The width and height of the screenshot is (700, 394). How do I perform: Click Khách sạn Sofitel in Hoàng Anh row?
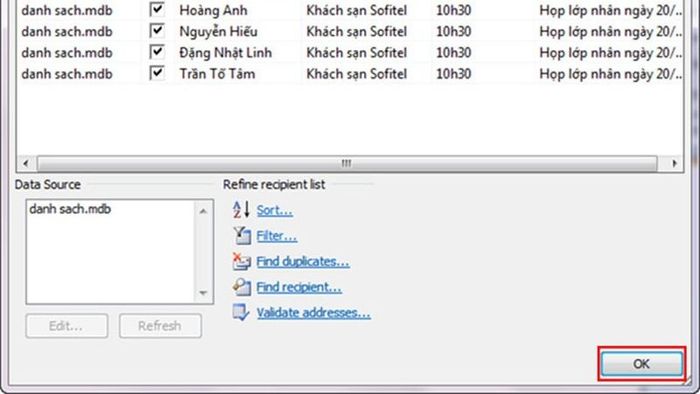pos(356,10)
